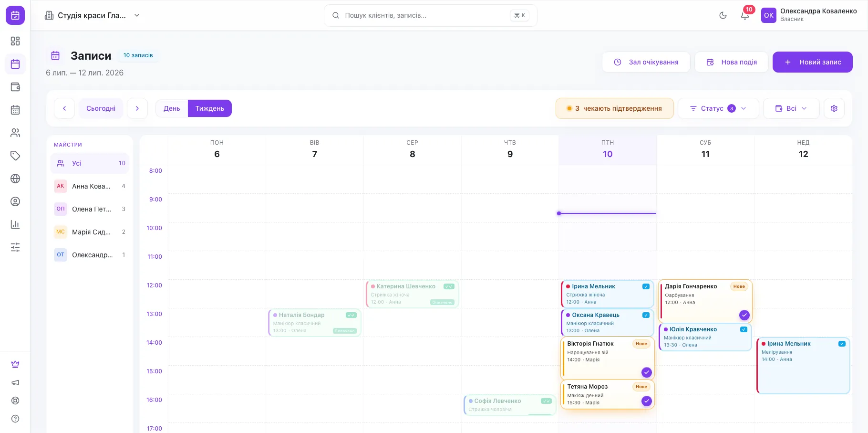The width and height of the screenshot is (868, 433).
Task: Open the Зал очікування button
Action: 646,62
